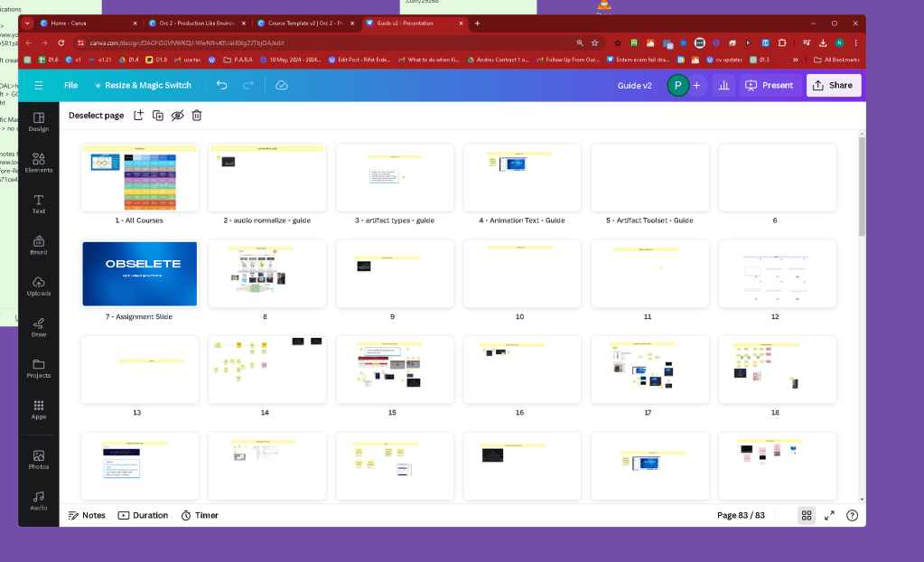Undo the last action
The width and height of the screenshot is (924, 562).
pyautogui.click(x=221, y=86)
